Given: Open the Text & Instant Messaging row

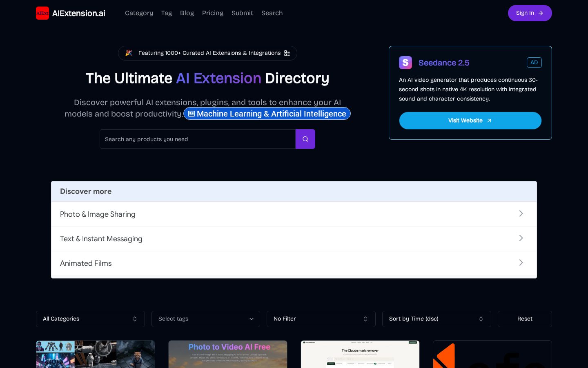Looking at the screenshot, I should tap(294, 239).
